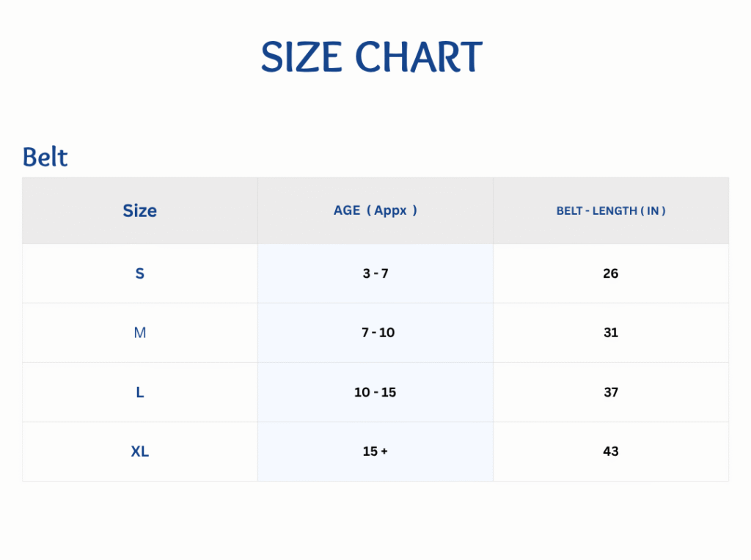The image size is (751, 560).
Task: Select the L size cell
Action: click(x=139, y=392)
